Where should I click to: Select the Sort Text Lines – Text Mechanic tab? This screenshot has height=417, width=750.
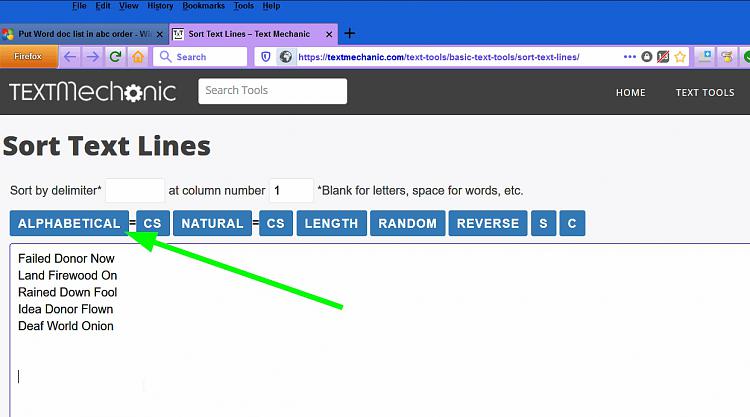254,34
